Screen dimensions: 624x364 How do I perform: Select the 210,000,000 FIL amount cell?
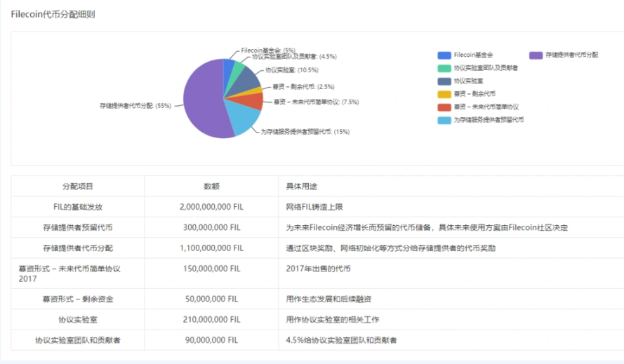tap(211, 320)
